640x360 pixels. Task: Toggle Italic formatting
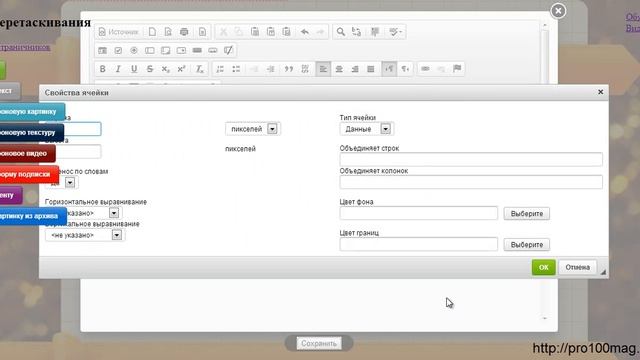[118, 69]
